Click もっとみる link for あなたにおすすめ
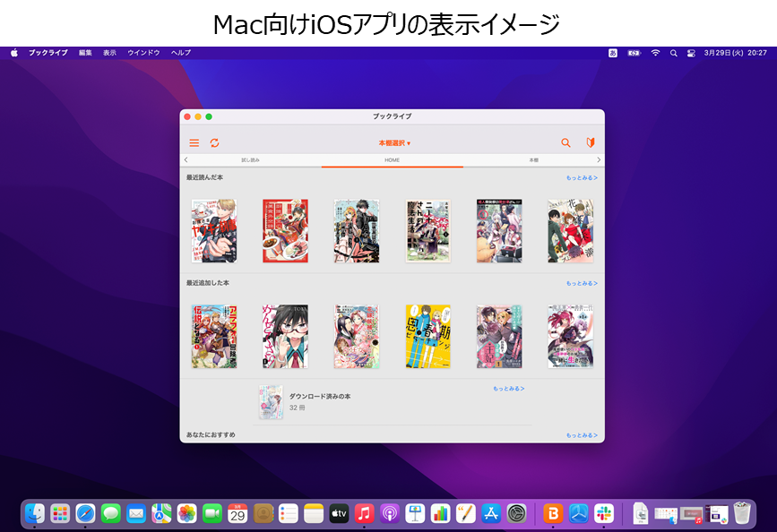Screen dimensions: 777x532 tap(582, 435)
